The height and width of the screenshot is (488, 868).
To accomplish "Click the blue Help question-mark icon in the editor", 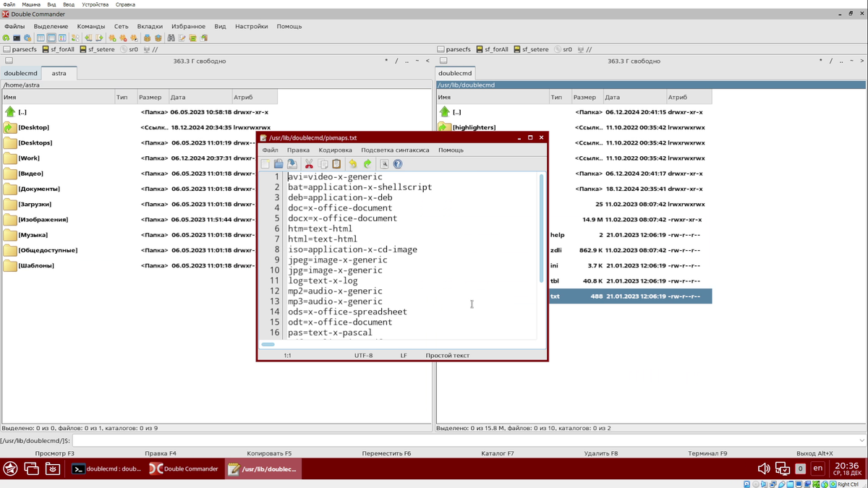I will click(398, 164).
